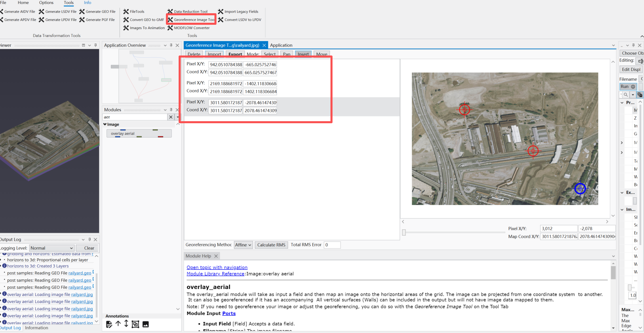Clear the module search box with X

(x=171, y=117)
